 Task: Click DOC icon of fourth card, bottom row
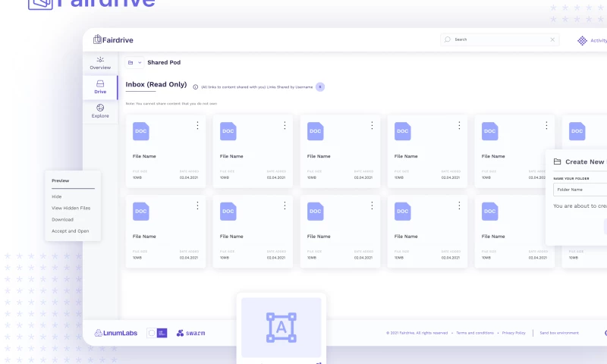click(403, 212)
